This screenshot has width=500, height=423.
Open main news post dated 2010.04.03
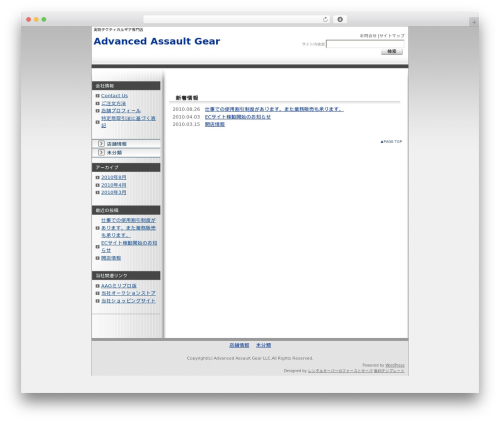pyautogui.click(x=238, y=117)
